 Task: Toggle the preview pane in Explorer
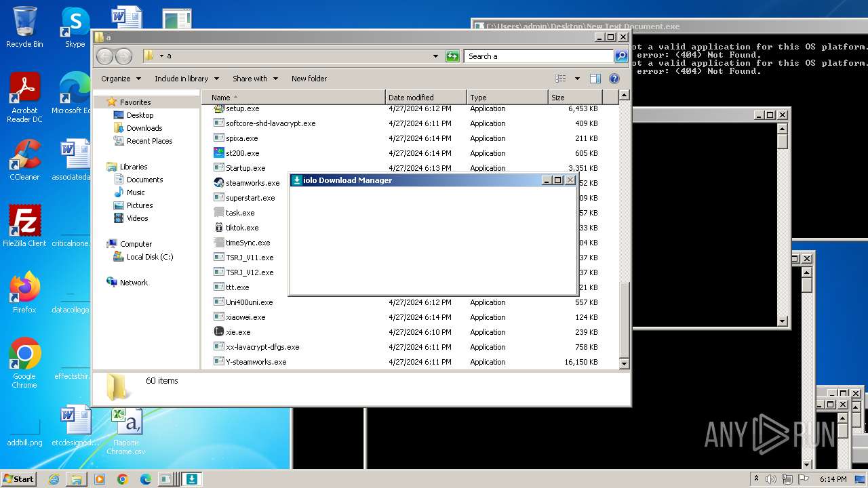click(x=595, y=79)
